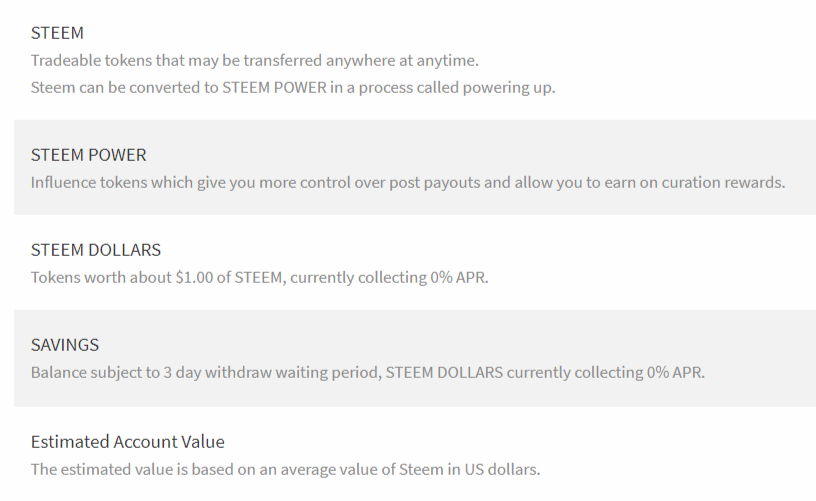Click the 'Balance subject to' description line
Image resolution: width=816 pixels, height=501 pixels.
[367, 372]
